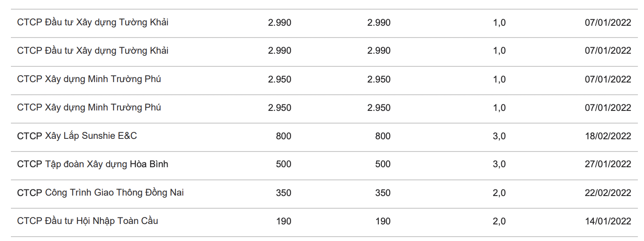Select the leftmost 800 value

tap(283, 136)
